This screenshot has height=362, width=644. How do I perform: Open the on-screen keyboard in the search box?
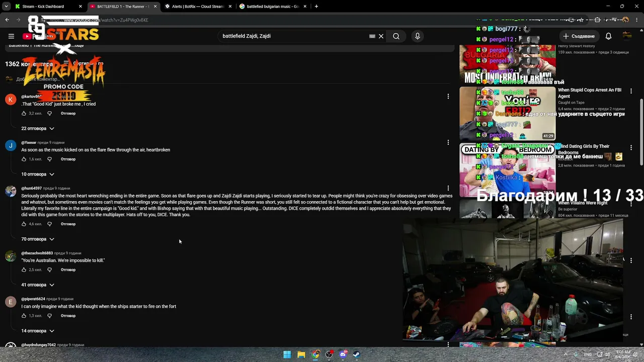coord(372,36)
